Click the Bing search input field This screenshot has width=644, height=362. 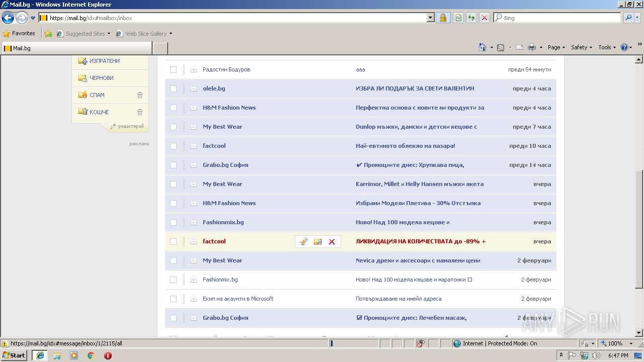[557, 18]
